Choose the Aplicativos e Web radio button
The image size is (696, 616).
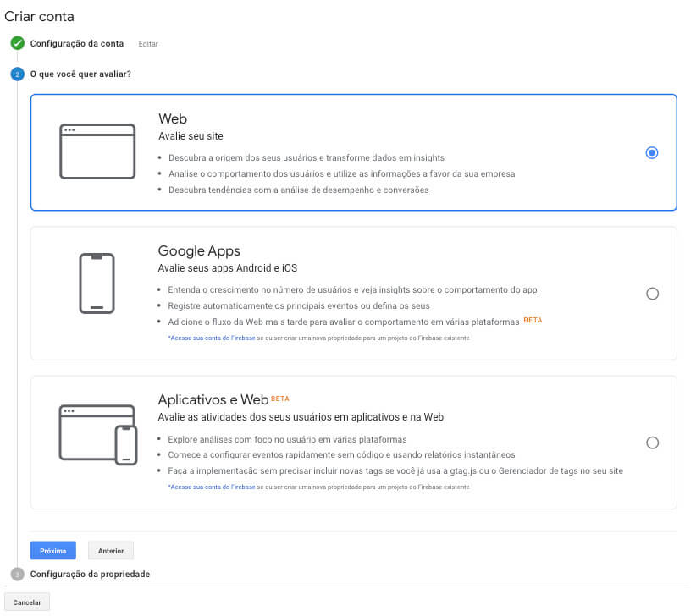pos(651,443)
